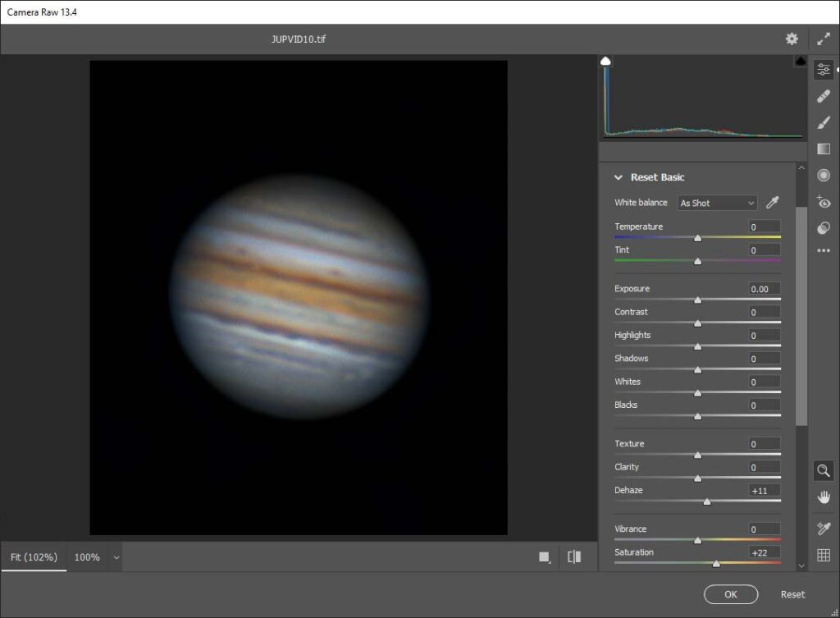Select the Zoom tool

coord(824,470)
